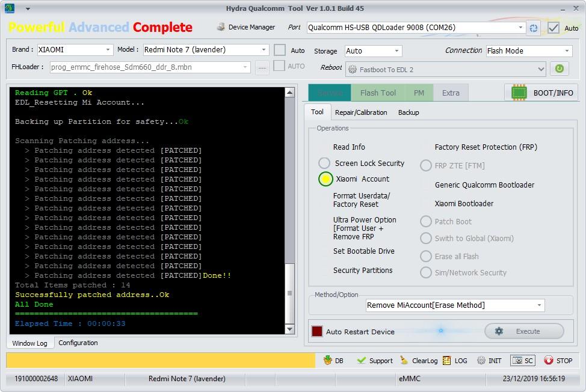This screenshot has height=392, width=586.
Task: Click the yellow progress bar
Action: [161, 361]
